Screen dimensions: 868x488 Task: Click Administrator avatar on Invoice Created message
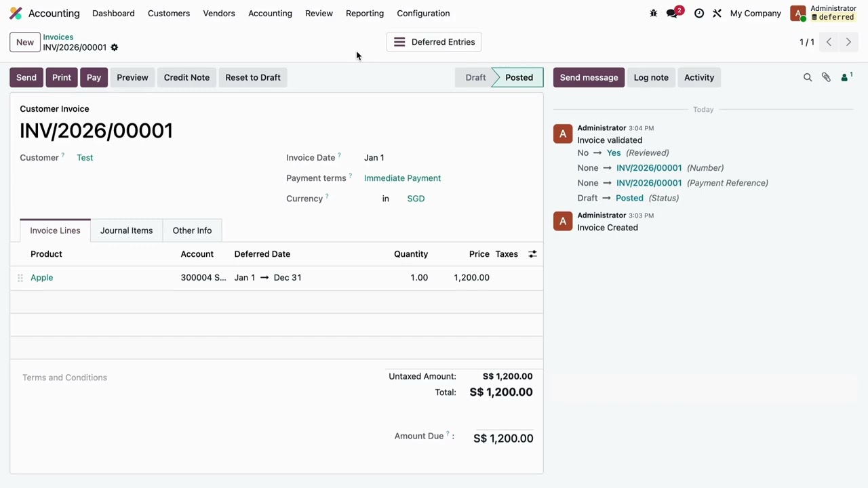click(563, 222)
